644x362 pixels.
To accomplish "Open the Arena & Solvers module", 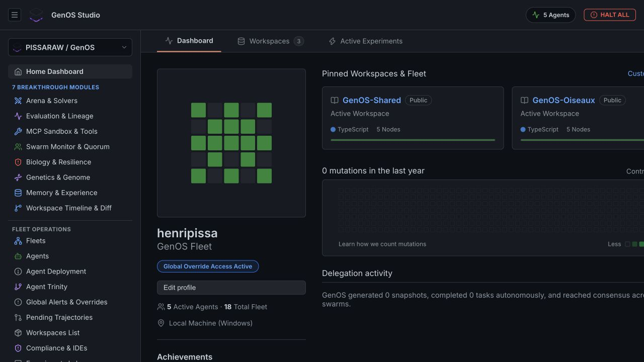I will 70,101.
